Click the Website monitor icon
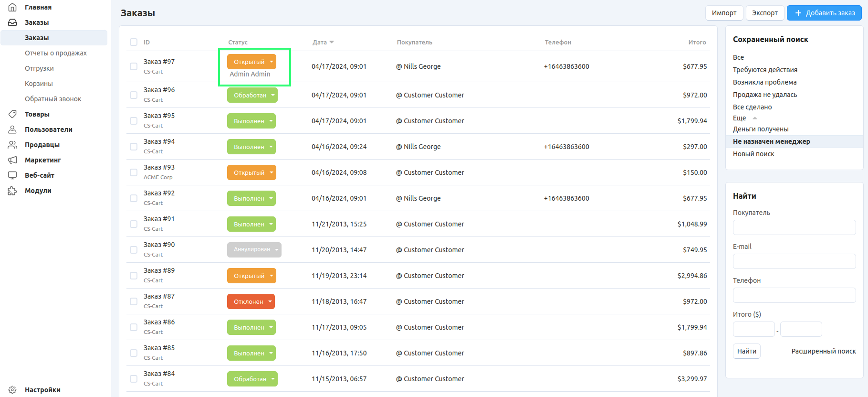Image resolution: width=868 pixels, height=397 pixels. (x=13, y=175)
